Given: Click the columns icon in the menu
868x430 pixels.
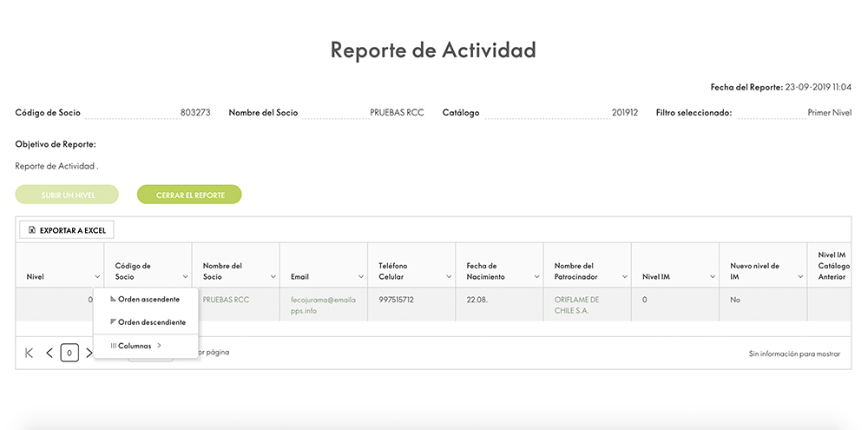Looking at the screenshot, I should pyautogui.click(x=113, y=346).
